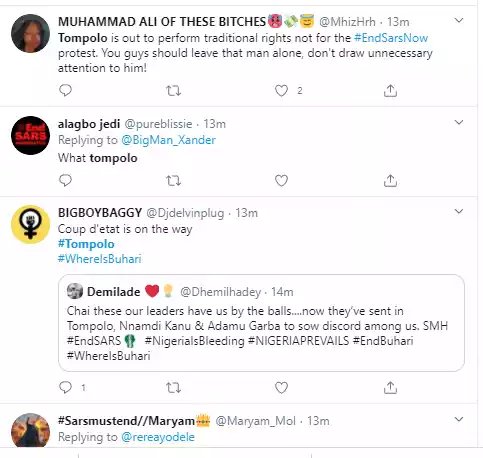
Task: Reply to alagbo jedi's 'What tompolo' tweet
Action: [65, 180]
